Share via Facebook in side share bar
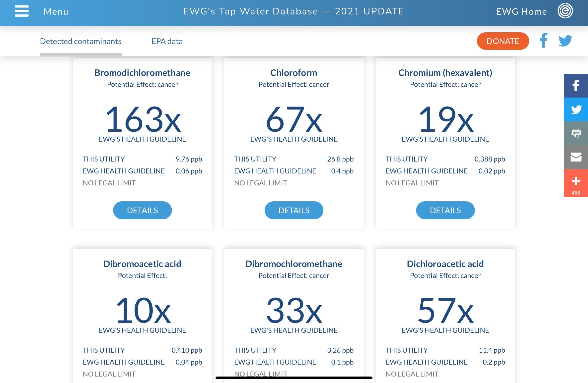 point(576,85)
